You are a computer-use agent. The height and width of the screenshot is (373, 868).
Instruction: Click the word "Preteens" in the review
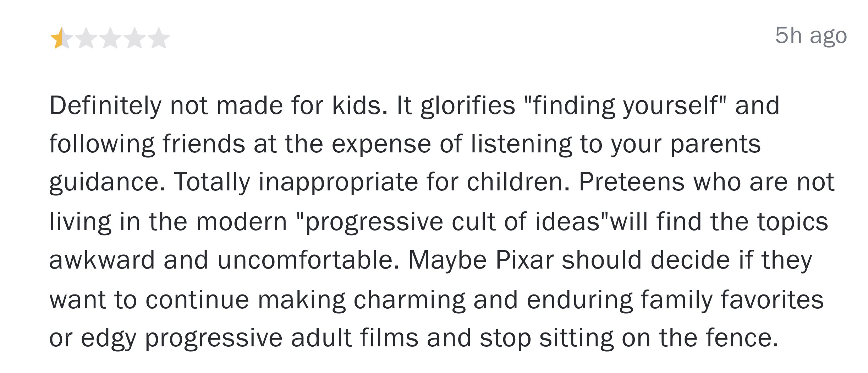[x=632, y=182]
